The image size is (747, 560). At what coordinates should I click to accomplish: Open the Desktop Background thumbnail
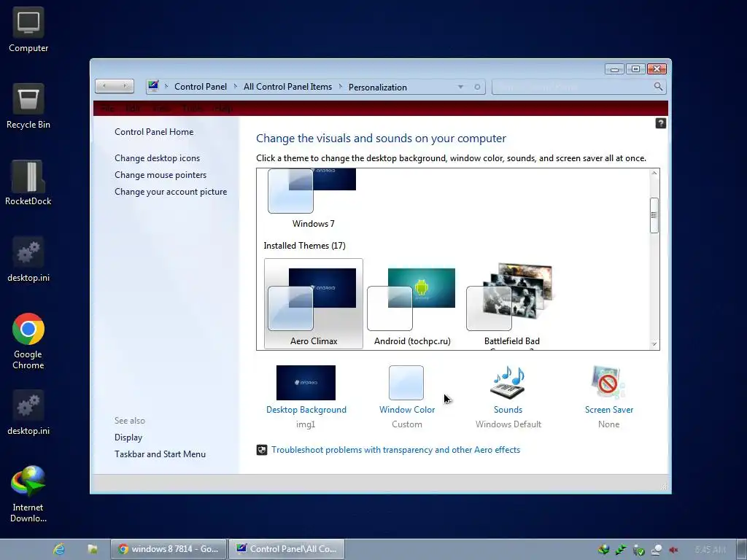click(x=306, y=382)
